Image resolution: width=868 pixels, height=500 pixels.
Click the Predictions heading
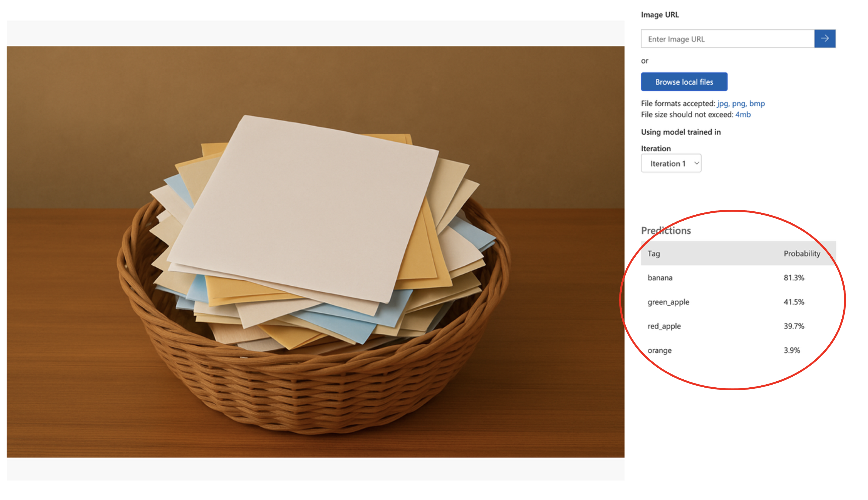click(666, 231)
